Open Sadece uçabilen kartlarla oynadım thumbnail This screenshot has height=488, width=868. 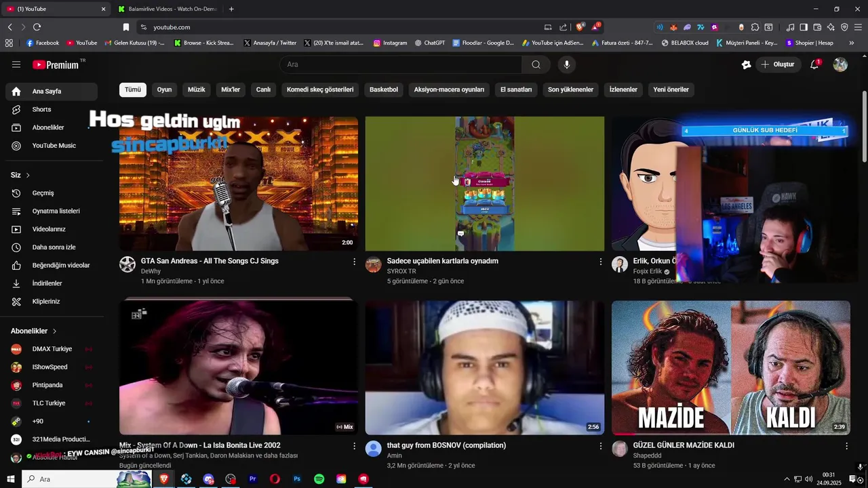coord(484,184)
